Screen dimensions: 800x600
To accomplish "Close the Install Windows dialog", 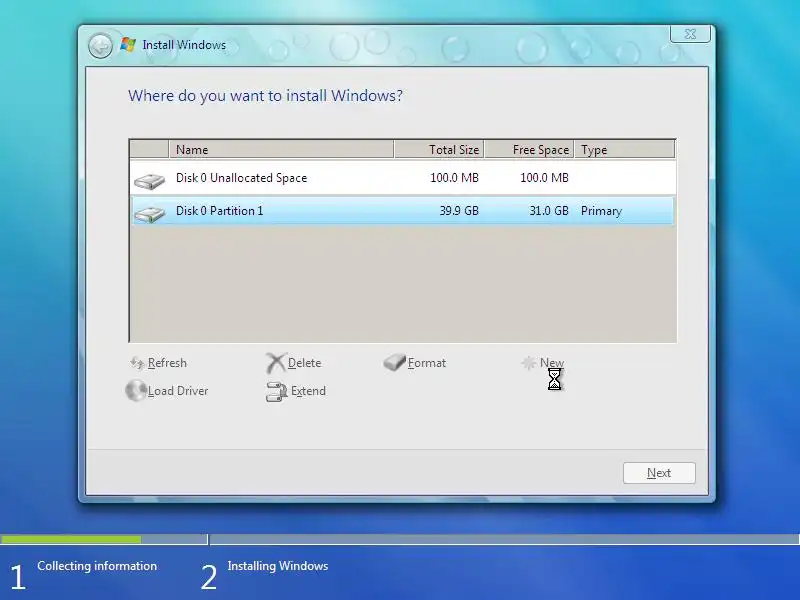I will pos(690,34).
